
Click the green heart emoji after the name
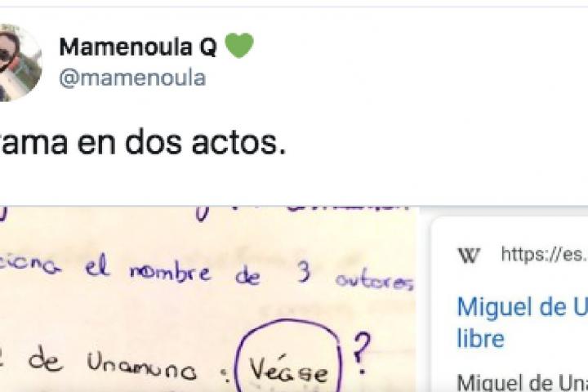[239, 46]
